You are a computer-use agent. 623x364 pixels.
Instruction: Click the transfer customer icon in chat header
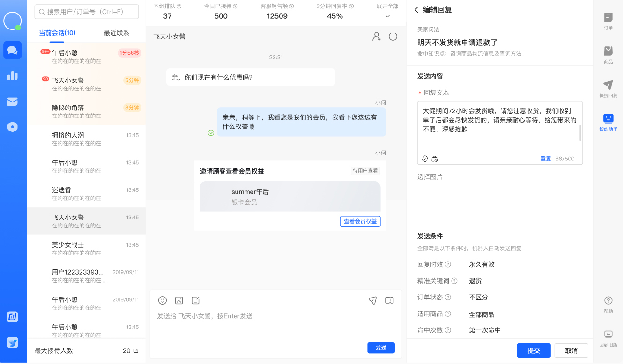376,36
